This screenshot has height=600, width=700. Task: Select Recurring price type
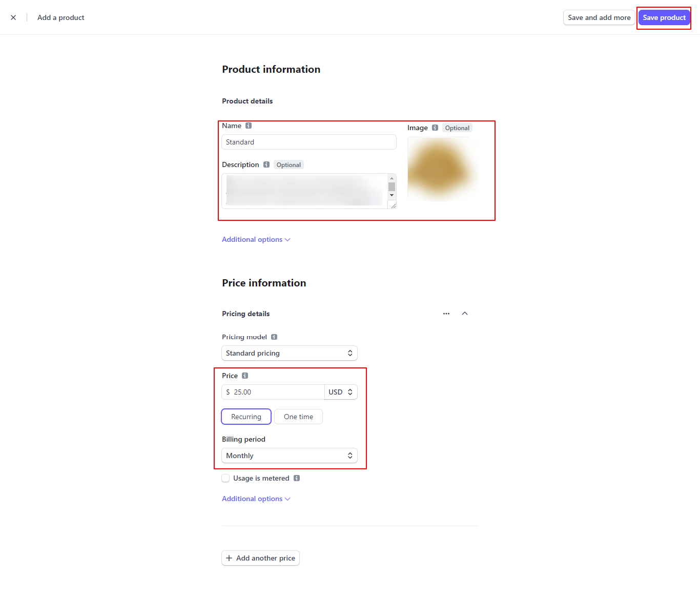click(246, 417)
